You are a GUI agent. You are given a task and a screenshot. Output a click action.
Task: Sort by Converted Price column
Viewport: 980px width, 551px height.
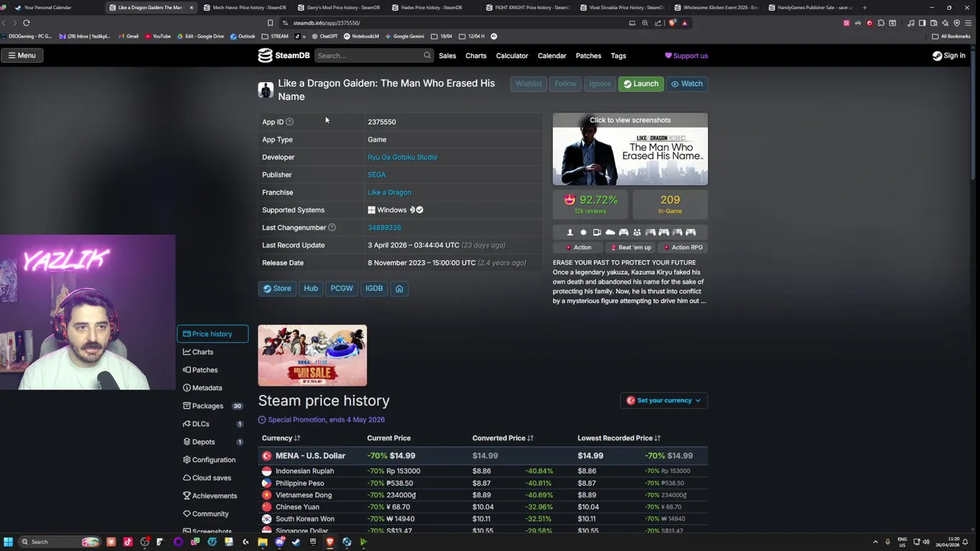tap(502, 438)
